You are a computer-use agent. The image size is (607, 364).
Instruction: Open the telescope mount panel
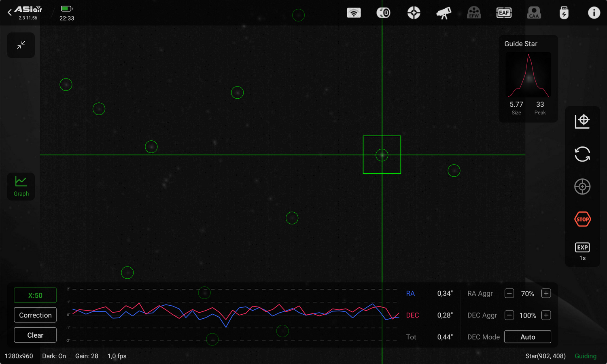pyautogui.click(x=444, y=13)
